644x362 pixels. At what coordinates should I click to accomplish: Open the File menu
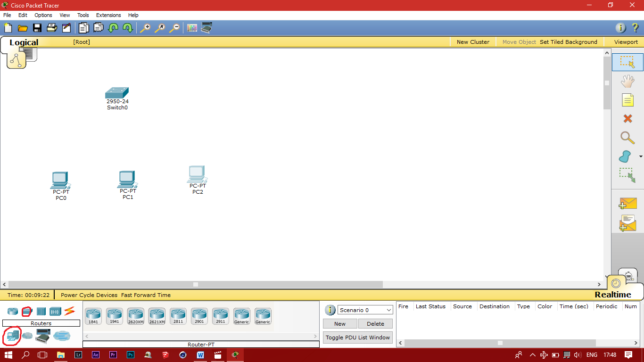(x=7, y=15)
